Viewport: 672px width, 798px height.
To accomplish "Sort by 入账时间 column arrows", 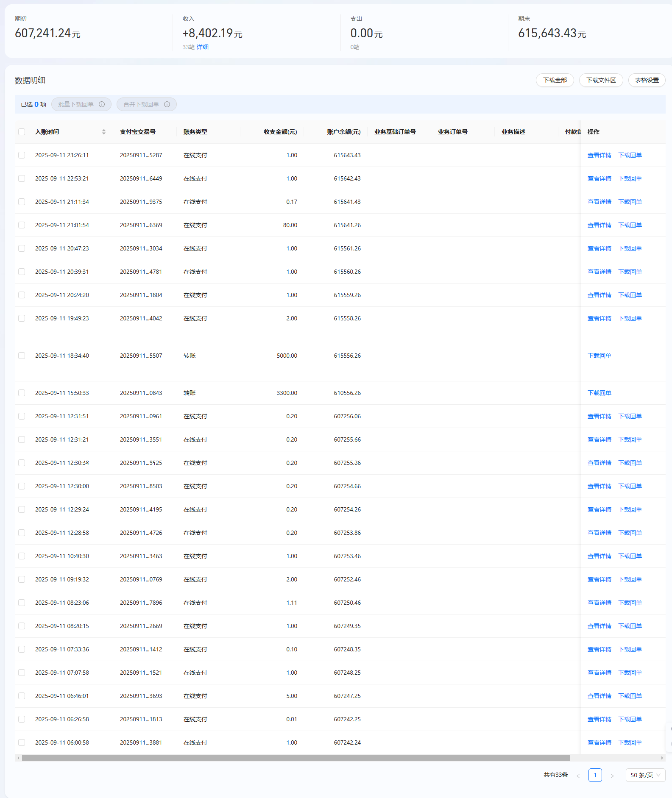I will [104, 132].
